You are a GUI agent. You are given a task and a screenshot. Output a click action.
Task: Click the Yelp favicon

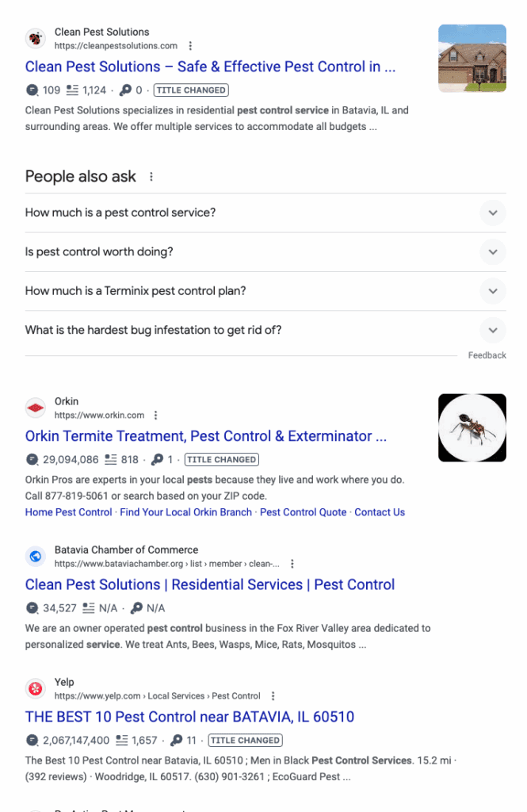(x=35, y=689)
